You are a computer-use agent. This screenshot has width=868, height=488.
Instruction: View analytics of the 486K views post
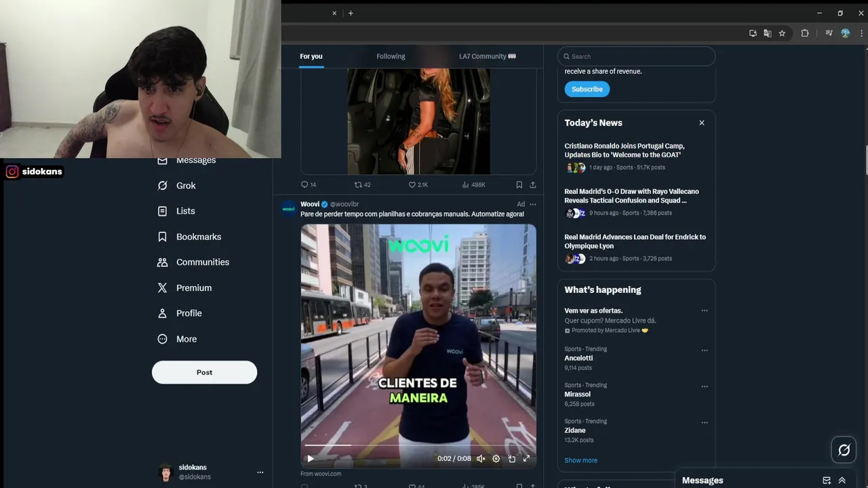(x=473, y=184)
